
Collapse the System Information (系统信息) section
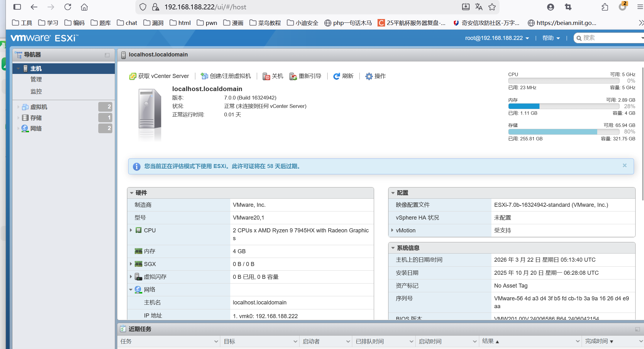(x=393, y=248)
